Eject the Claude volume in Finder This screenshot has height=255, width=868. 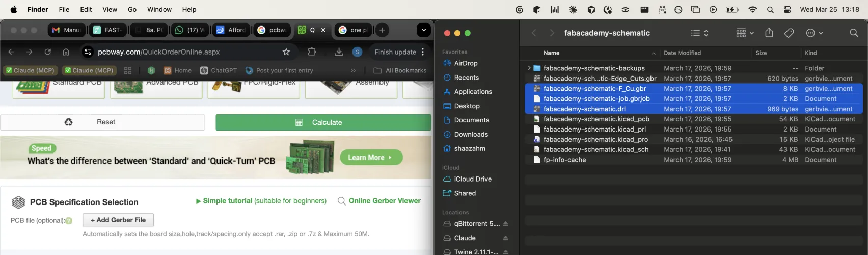pos(505,238)
